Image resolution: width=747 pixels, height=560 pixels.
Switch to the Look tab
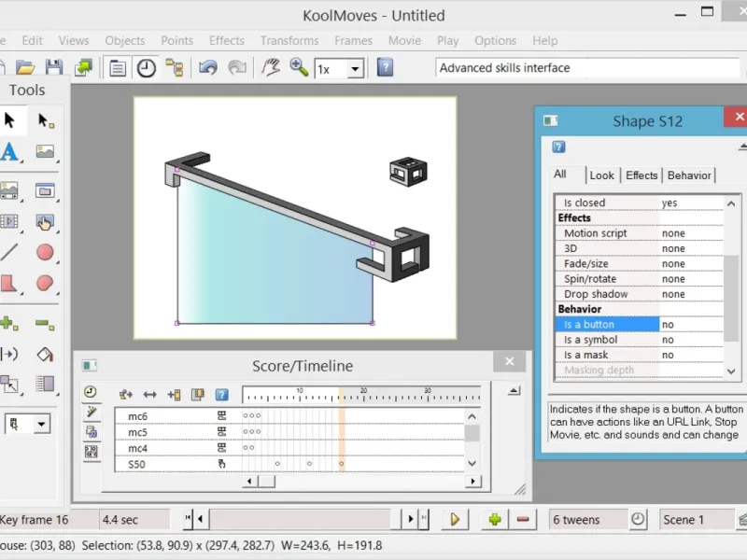601,175
